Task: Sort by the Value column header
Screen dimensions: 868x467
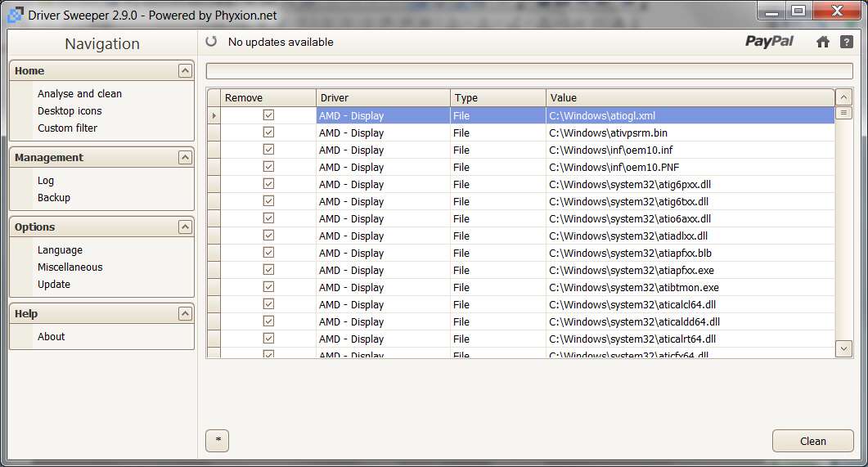Action: point(690,98)
